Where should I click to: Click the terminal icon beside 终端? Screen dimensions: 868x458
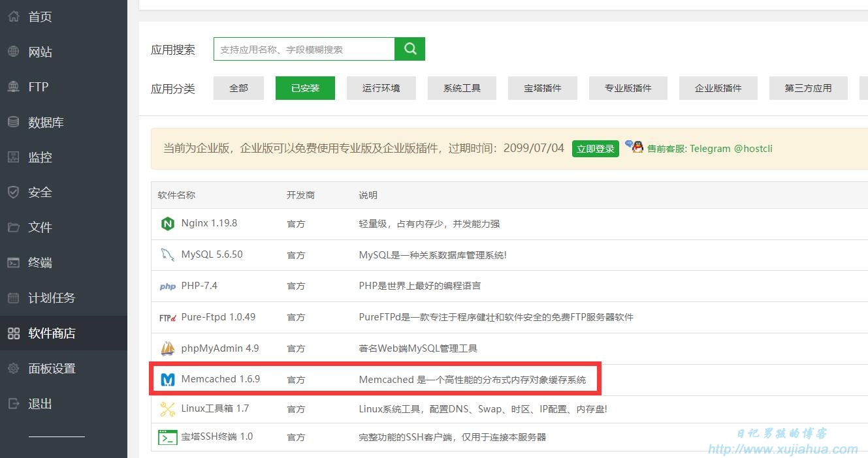(14, 262)
